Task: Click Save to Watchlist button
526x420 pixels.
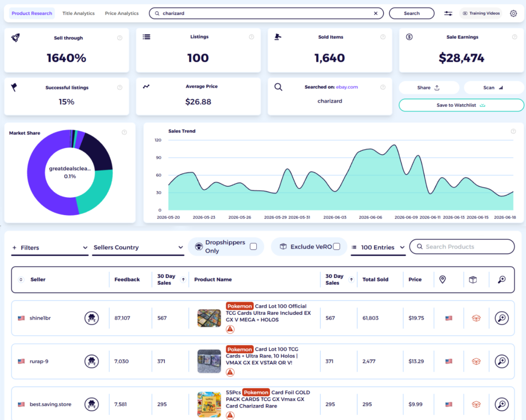Action: [461, 105]
